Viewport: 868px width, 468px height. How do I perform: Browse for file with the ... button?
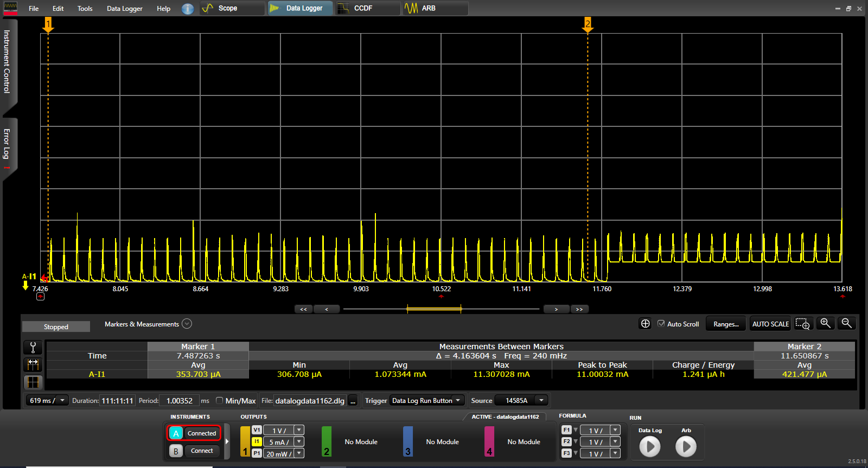(353, 401)
